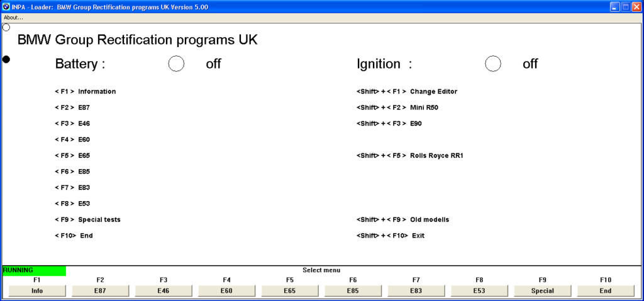The image size is (644, 301).
Task: Click the 'off' text next to Ignition
Action: click(530, 64)
